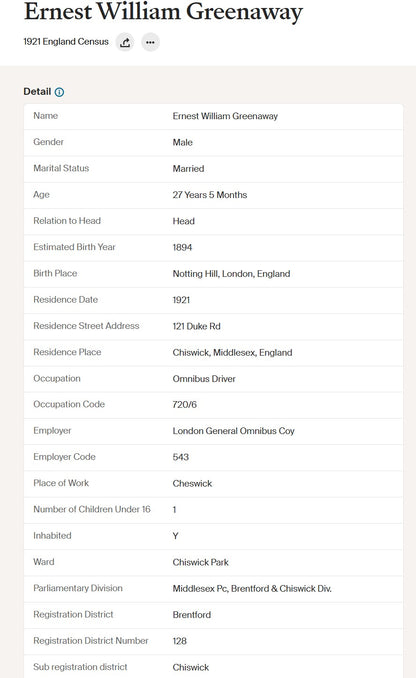Click the London General Omnibus Coy employer

[x=234, y=431]
